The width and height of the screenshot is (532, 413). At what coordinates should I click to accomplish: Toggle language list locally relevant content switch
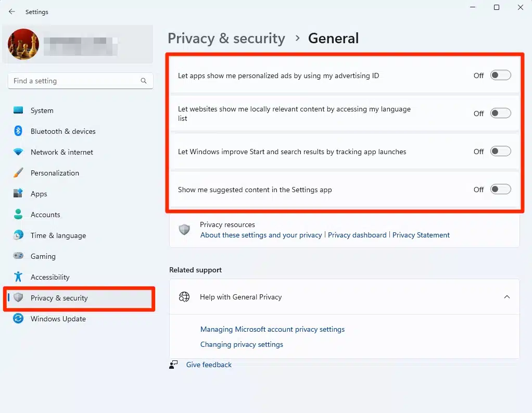[x=500, y=114]
